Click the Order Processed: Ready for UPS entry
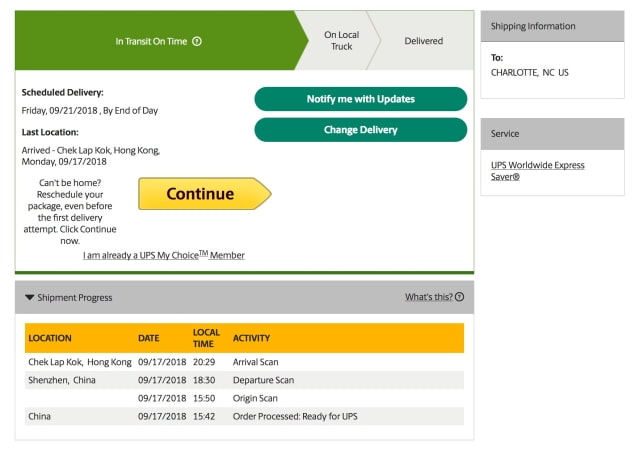This screenshot has width=640, height=451. coord(295,416)
